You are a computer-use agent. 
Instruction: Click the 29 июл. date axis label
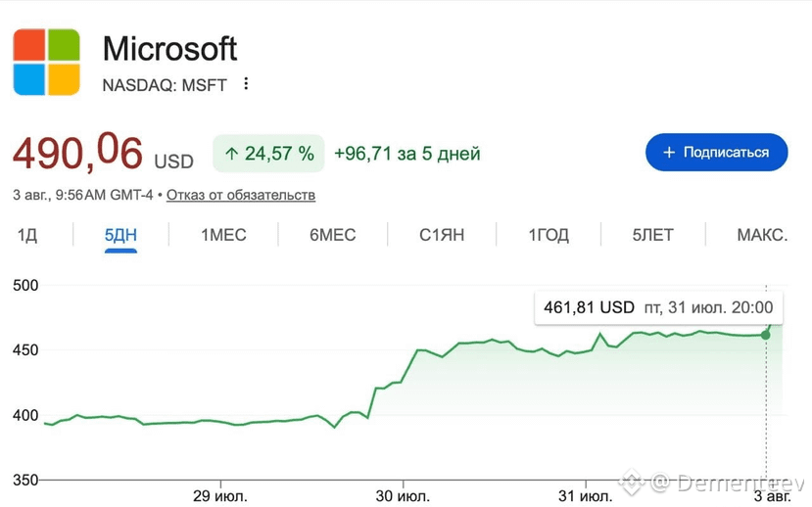(x=220, y=496)
